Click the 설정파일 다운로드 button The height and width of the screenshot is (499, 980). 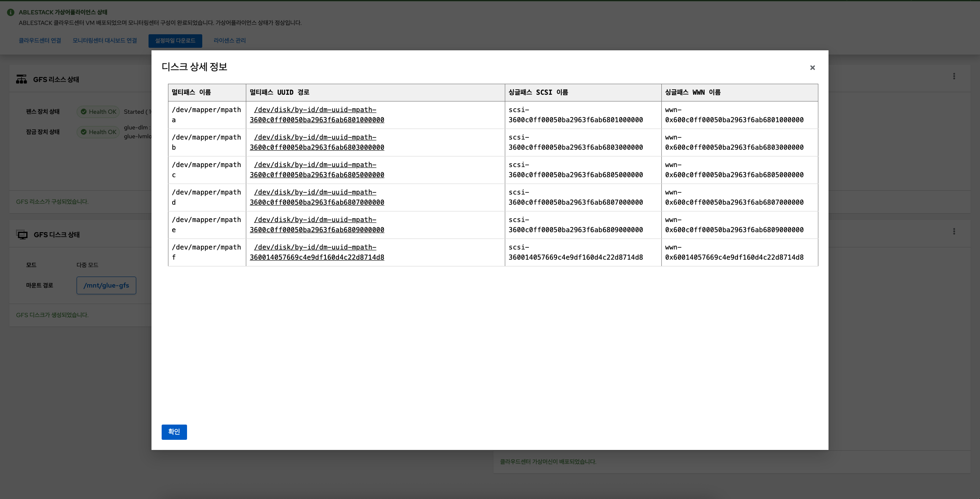click(175, 41)
